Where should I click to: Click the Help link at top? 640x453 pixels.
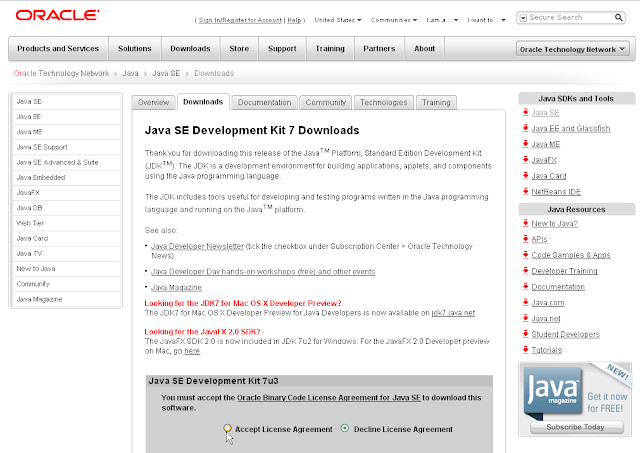294,20
